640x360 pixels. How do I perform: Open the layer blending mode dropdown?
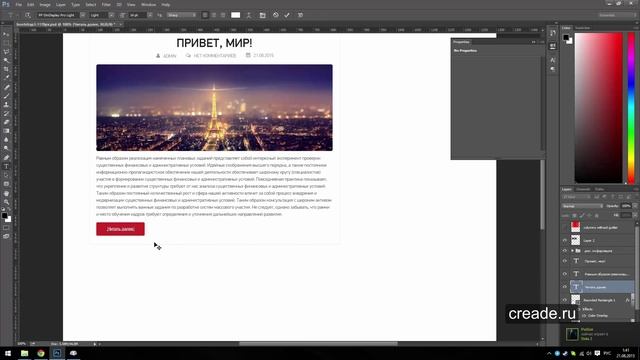(582, 206)
